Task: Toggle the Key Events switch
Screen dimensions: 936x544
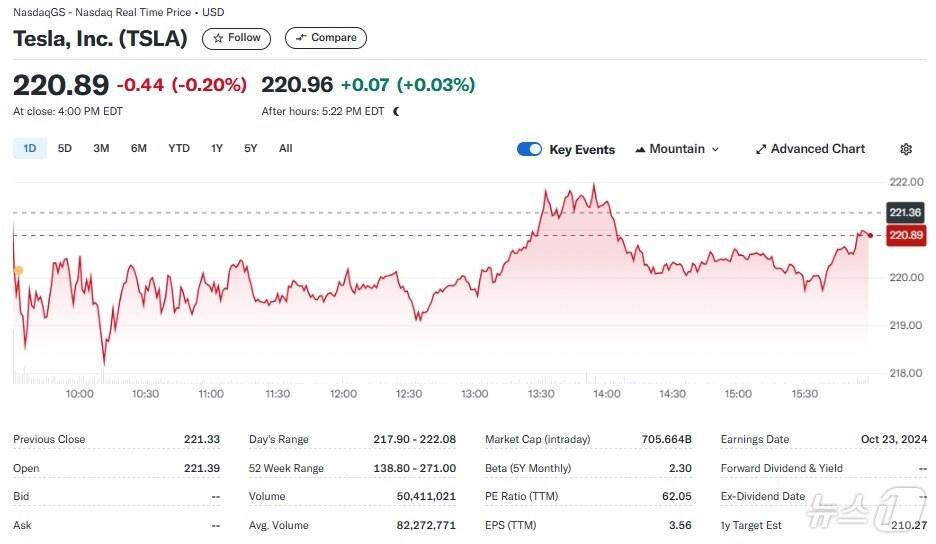Action: [x=529, y=149]
